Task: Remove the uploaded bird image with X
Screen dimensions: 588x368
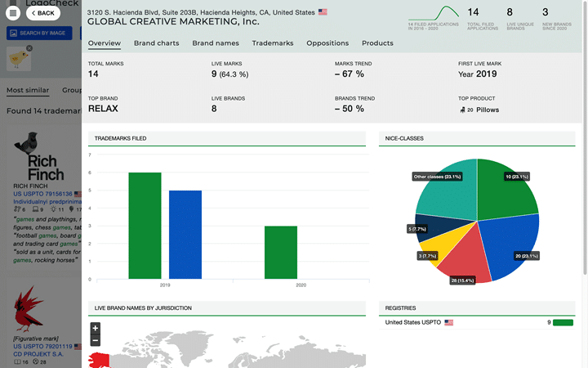Action: point(29,49)
